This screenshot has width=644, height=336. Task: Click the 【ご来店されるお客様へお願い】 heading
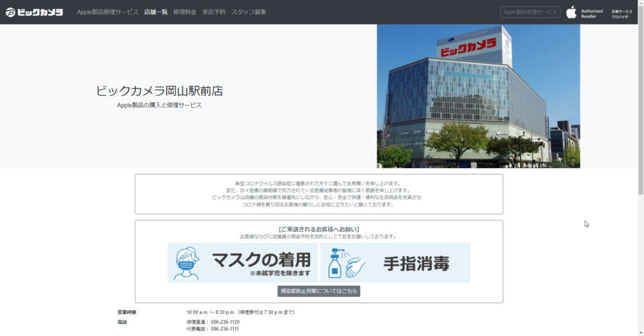pos(319,229)
